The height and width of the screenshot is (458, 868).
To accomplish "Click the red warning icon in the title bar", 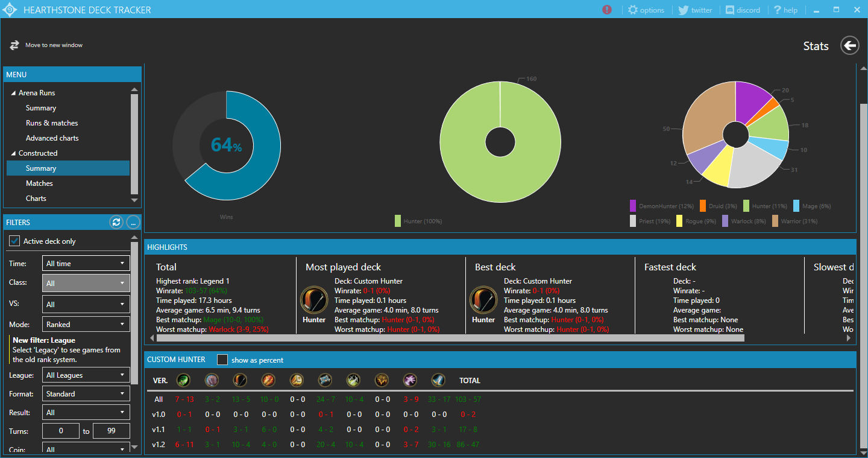I will pyautogui.click(x=607, y=10).
